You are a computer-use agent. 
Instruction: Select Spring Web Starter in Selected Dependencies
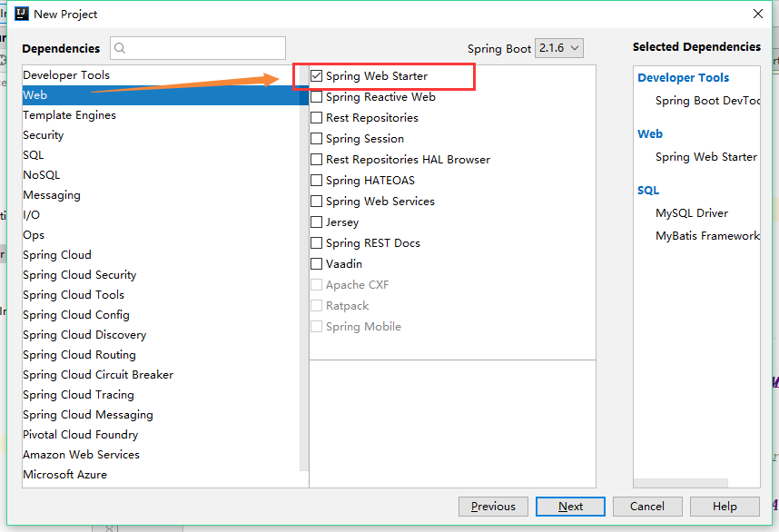click(x=706, y=157)
